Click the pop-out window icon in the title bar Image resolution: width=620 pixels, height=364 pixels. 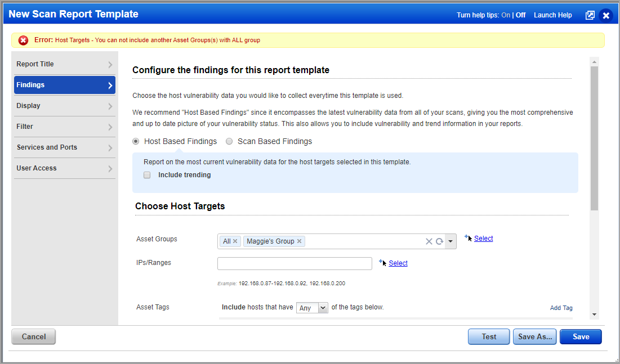pos(590,15)
